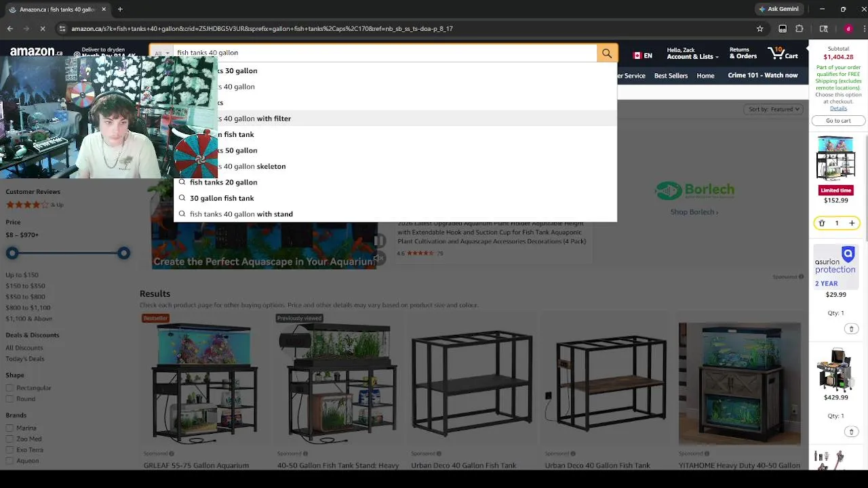Click the Canadian flag language selector
868x488 pixels.
point(642,56)
